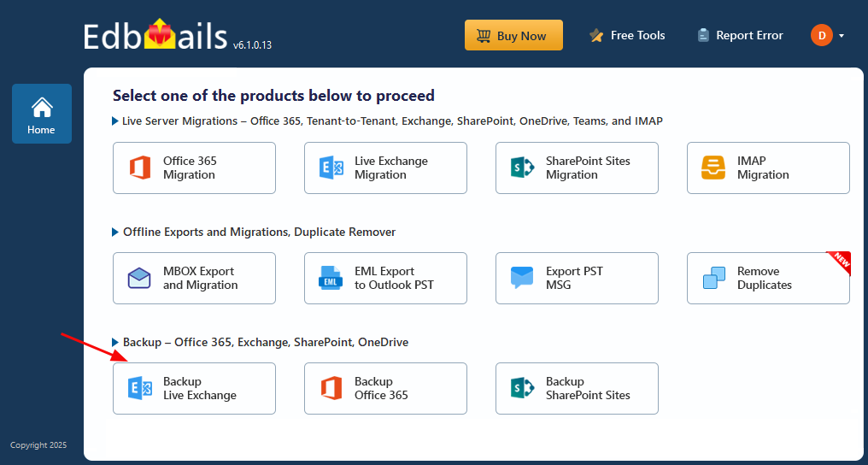Click the orange D user avatar

822,35
